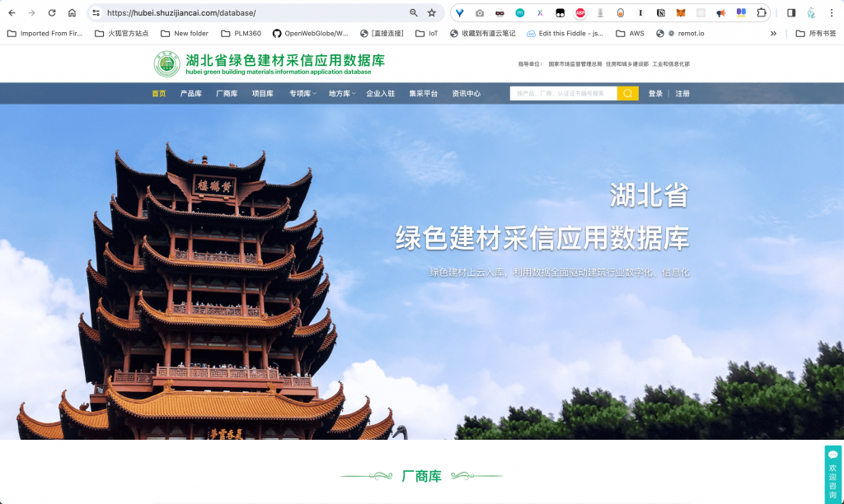Screen dimensions: 844x504
Task: Open the Chrome extensions puzzle icon
Action: (762, 13)
